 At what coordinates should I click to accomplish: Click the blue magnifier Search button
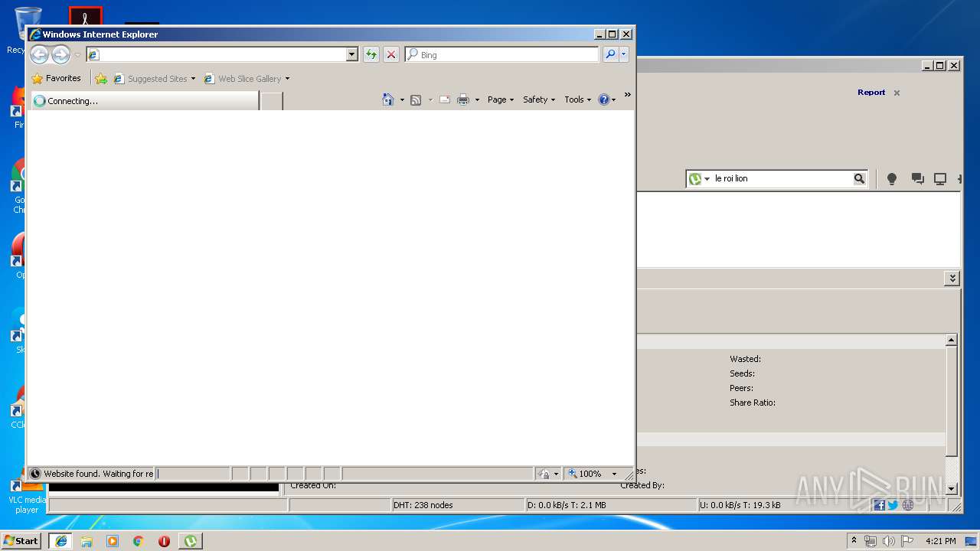pyautogui.click(x=610, y=54)
